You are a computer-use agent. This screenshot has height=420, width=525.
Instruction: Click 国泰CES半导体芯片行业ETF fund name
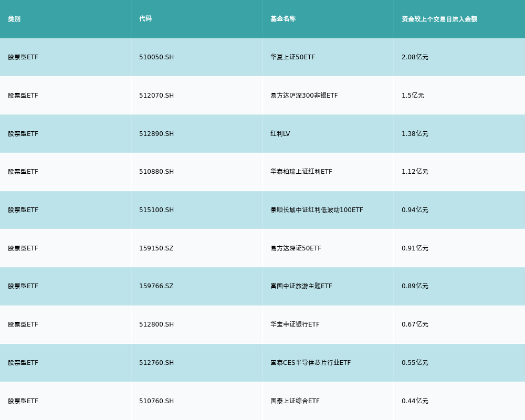[311, 363]
